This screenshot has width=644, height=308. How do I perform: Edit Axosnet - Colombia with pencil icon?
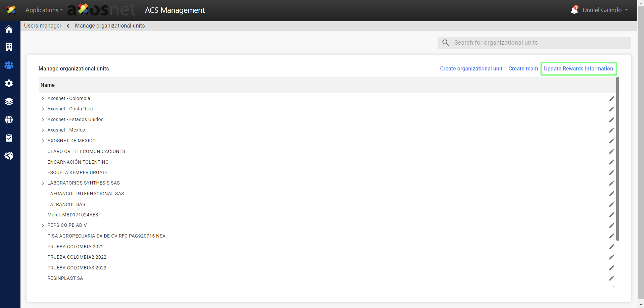(611, 99)
